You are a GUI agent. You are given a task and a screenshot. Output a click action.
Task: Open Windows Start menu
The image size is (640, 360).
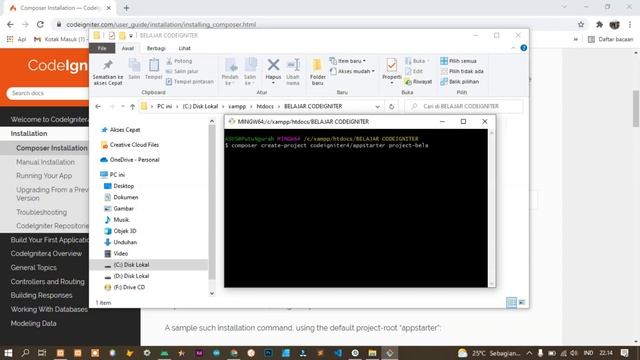(8, 353)
